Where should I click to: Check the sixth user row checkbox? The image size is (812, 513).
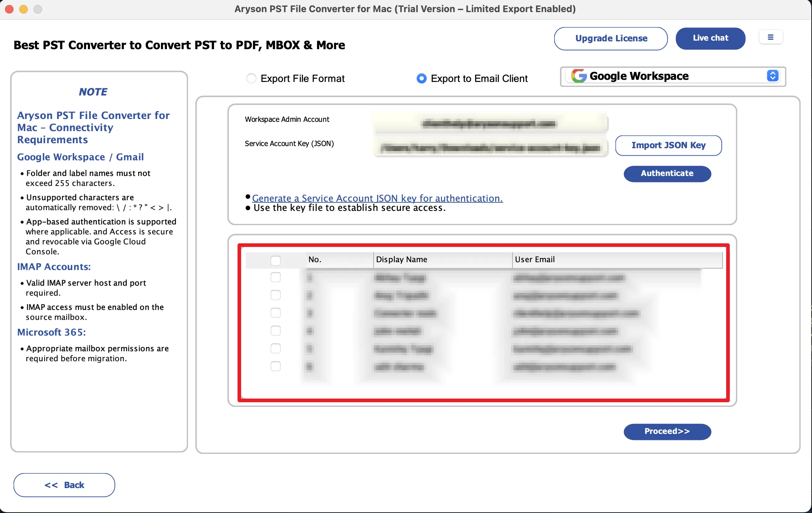pyautogui.click(x=276, y=366)
